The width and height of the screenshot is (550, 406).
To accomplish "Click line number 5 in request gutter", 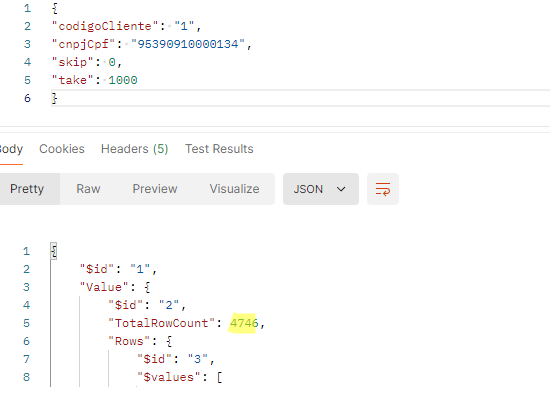I will tap(27, 80).
